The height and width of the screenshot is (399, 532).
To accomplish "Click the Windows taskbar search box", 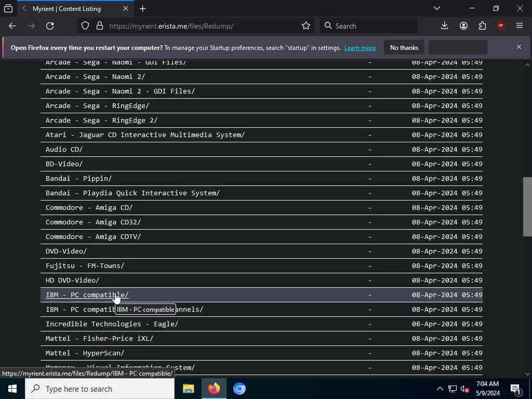I will point(100,389).
